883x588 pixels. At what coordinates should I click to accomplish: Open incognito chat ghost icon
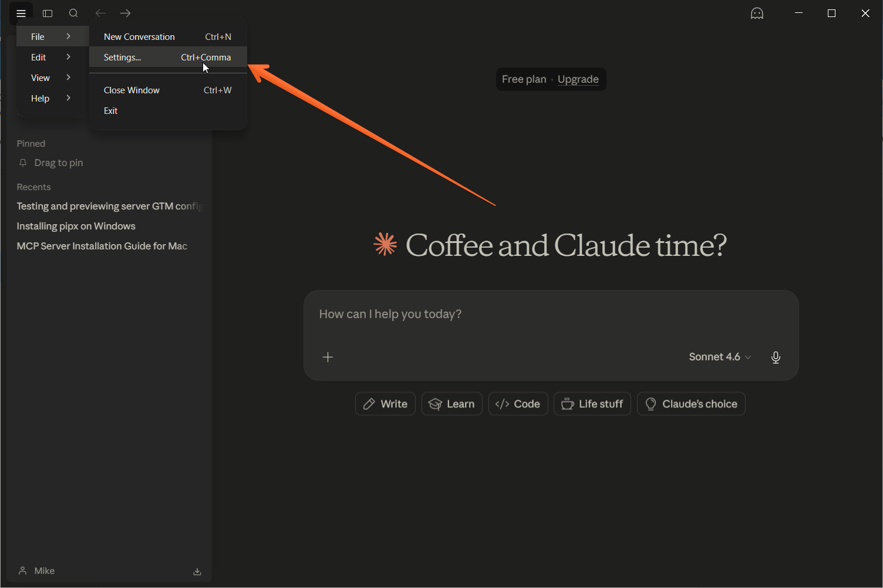click(757, 13)
